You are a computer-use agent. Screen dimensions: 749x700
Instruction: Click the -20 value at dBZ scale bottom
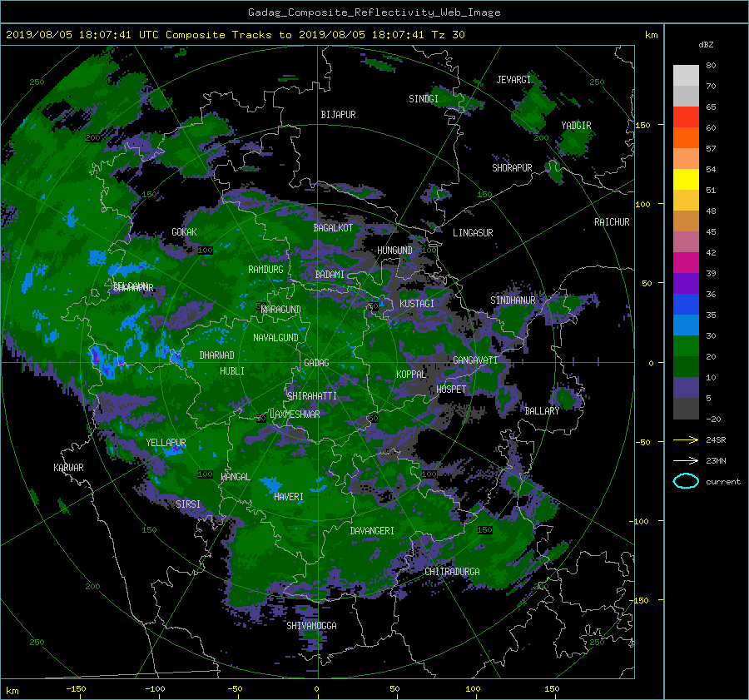point(713,419)
